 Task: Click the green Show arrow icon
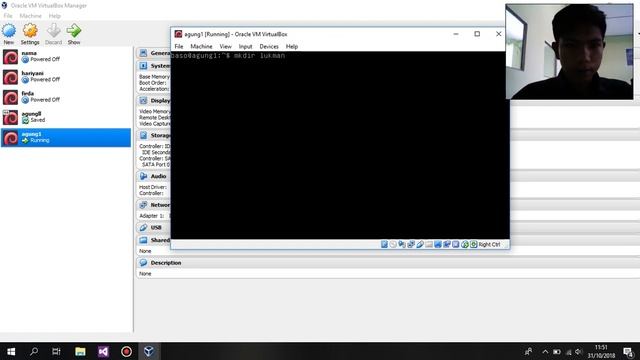pyautogui.click(x=74, y=31)
